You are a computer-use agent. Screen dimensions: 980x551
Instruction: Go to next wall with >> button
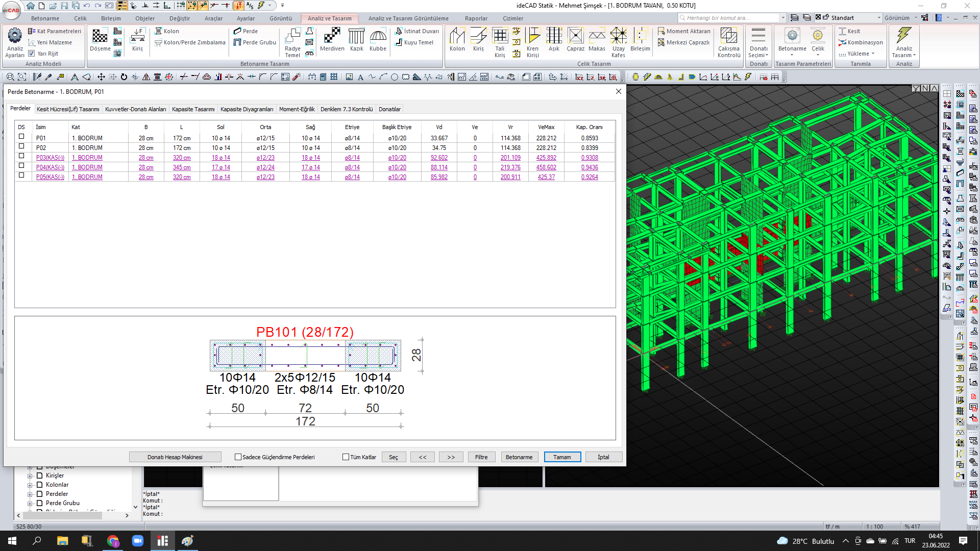451,457
